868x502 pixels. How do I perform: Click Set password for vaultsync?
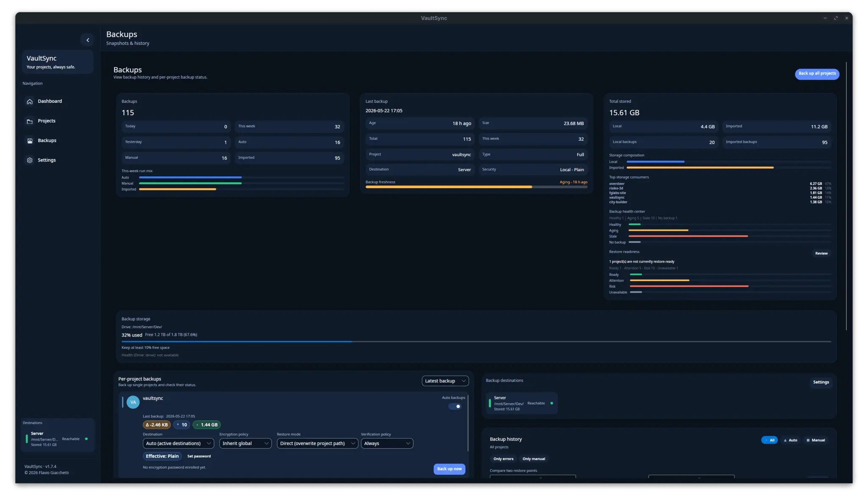pyautogui.click(x=199, y=456)
